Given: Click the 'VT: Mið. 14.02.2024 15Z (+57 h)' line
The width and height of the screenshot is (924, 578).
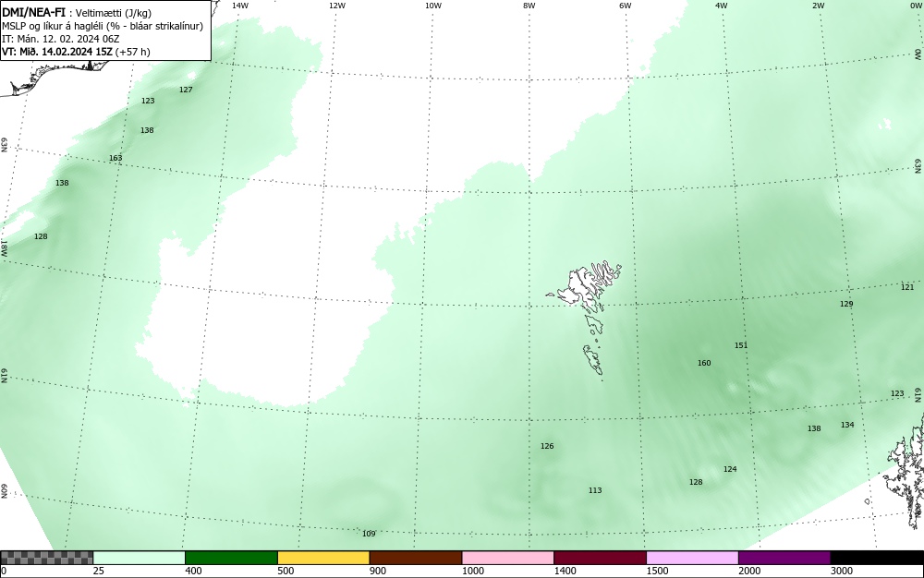Looking at the screenshot, I should (x=76, y=52).
